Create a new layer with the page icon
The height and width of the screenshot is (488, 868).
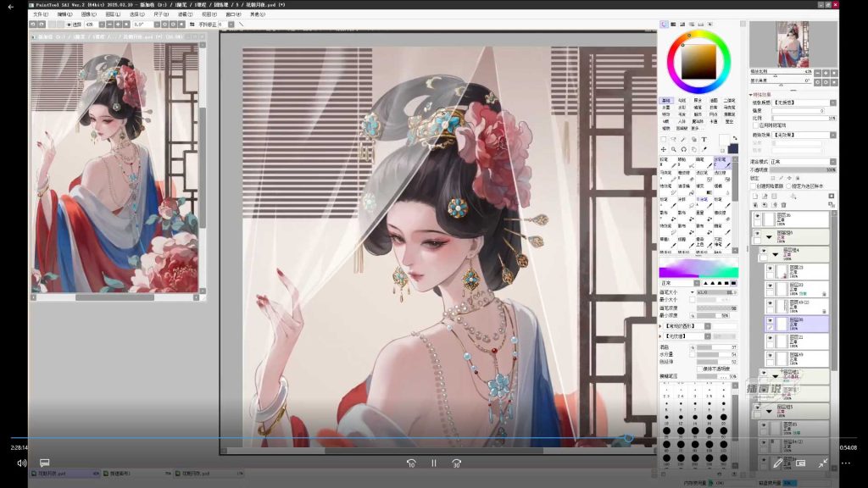755,197
